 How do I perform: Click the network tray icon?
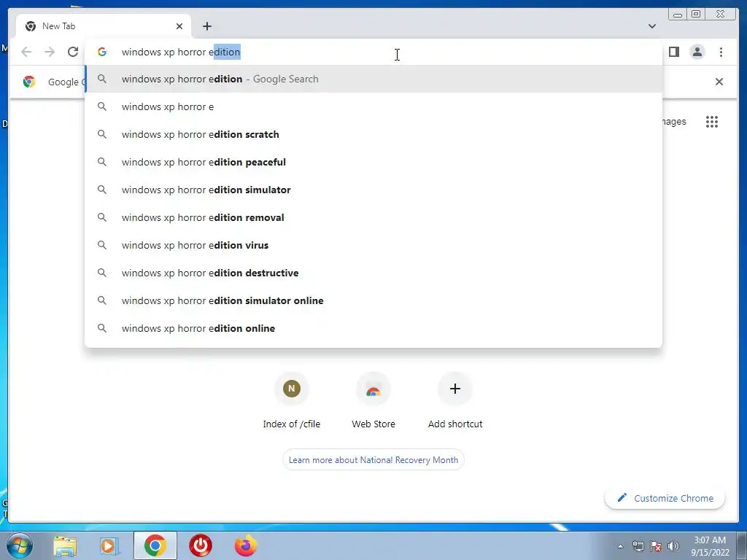[x=638, y=546]
